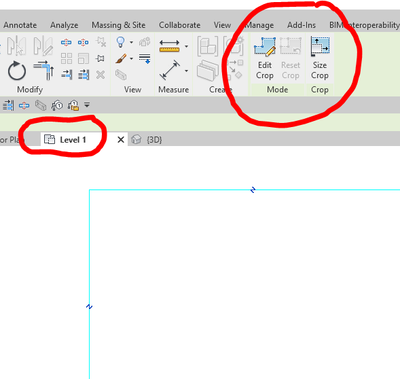The image size is (400, 379).
Task: Close the Level 1 view tab
Action: tap(121, 140)
